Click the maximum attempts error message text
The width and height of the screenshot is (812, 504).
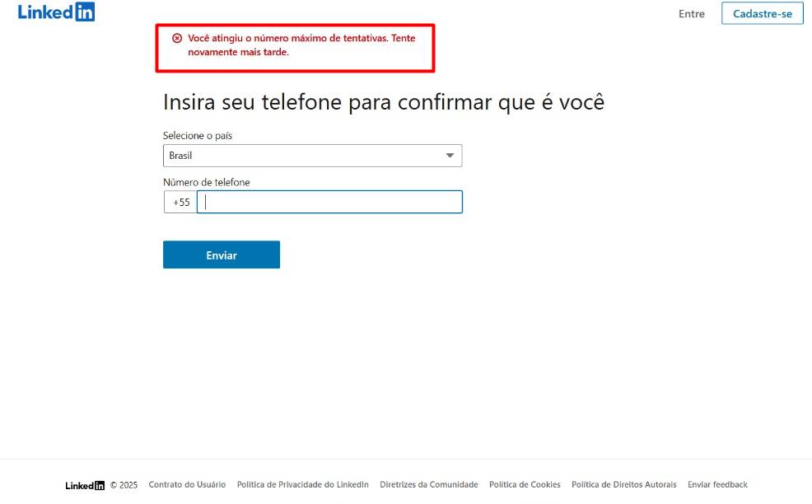(x=301, y=45)
